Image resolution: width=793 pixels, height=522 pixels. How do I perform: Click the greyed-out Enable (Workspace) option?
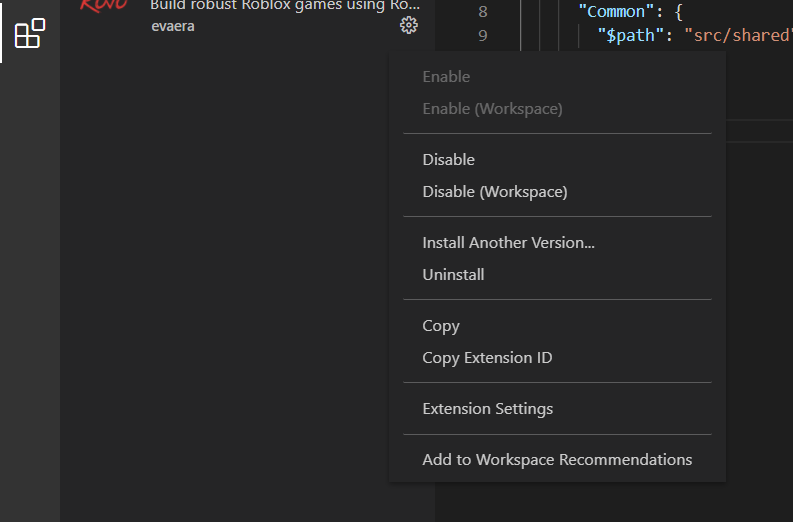[492, 108]
